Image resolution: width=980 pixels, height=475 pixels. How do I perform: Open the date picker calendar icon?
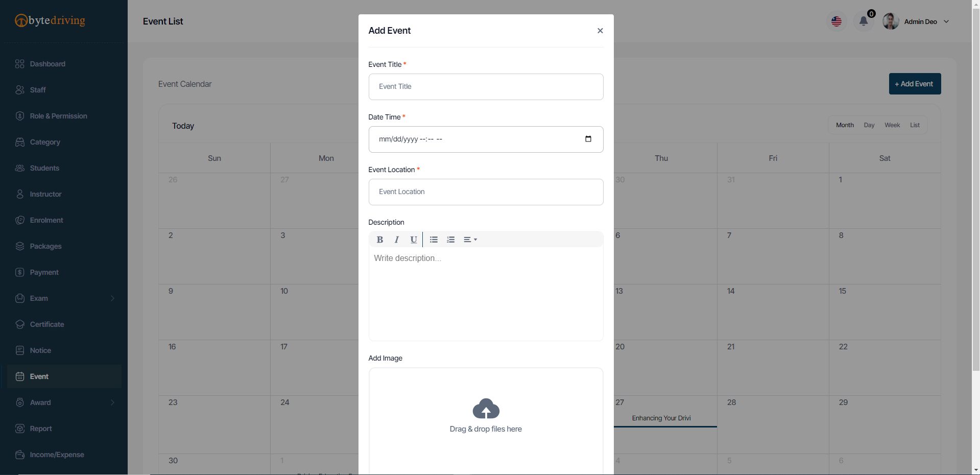pos(588,139)
